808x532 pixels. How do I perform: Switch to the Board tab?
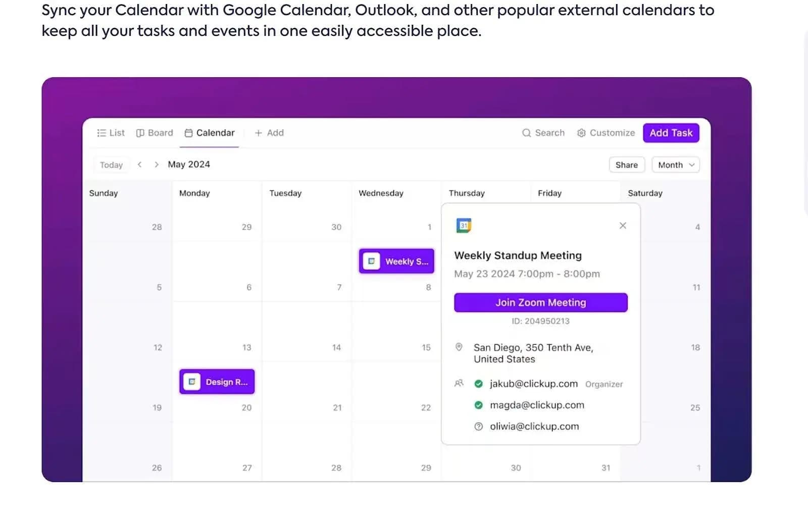click(x=155, y=133)
